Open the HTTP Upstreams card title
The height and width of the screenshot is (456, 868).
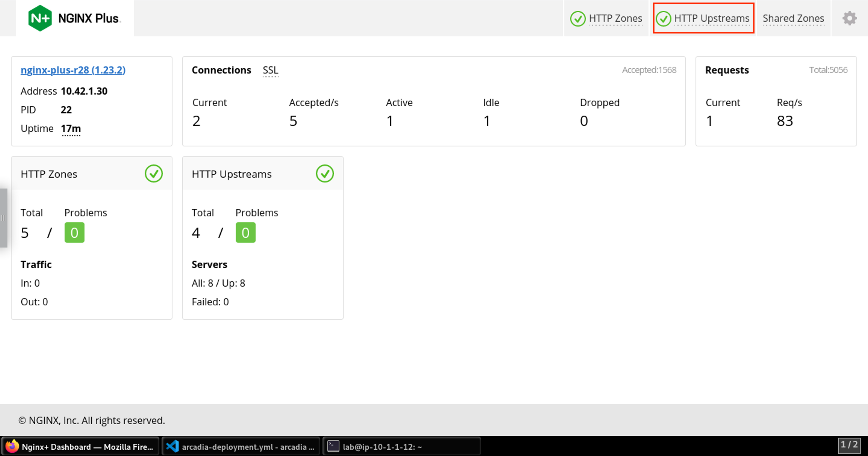coord(231,174)
